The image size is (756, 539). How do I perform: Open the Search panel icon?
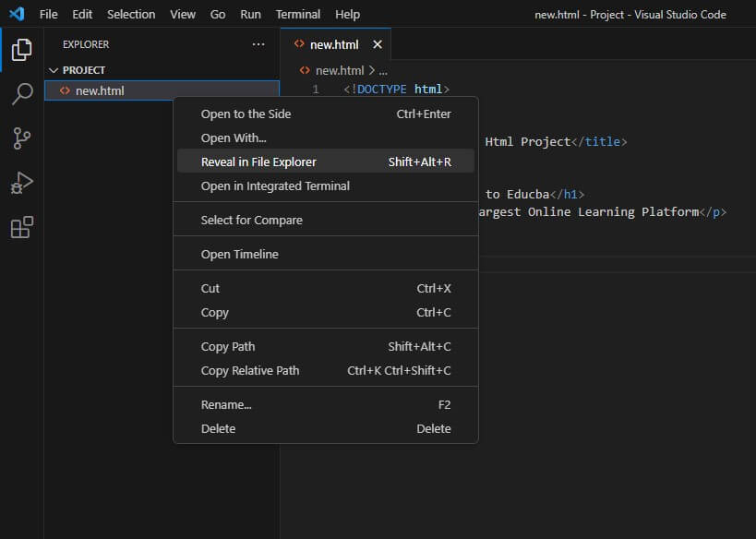22,93
